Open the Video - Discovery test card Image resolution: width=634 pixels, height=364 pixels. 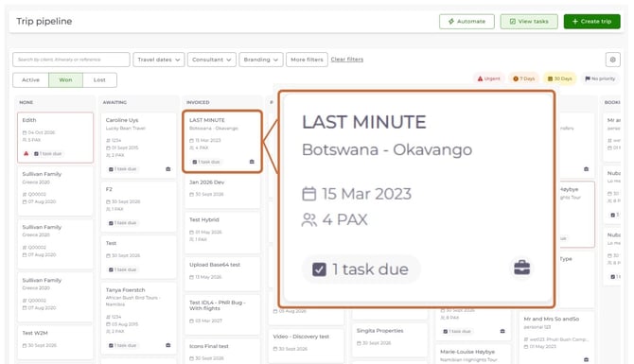pos(306,346)
